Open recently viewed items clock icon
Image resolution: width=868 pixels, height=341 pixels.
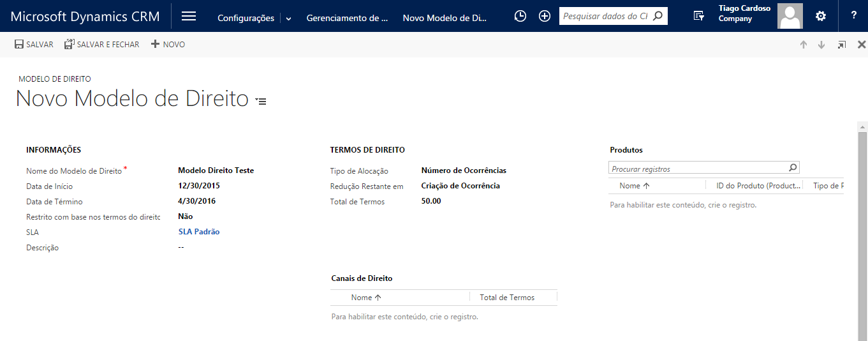(520, 17)
